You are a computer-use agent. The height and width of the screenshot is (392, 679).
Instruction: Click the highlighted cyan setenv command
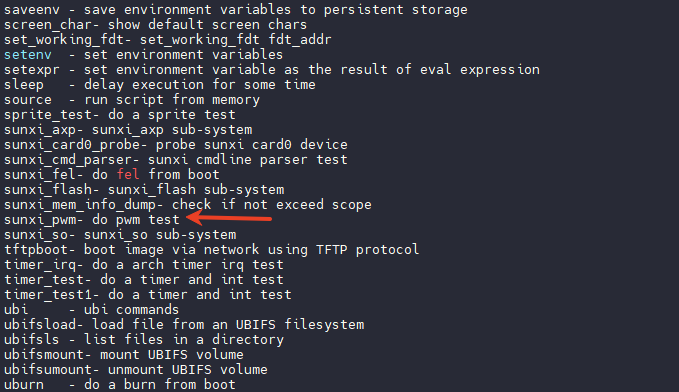[28, 55]
